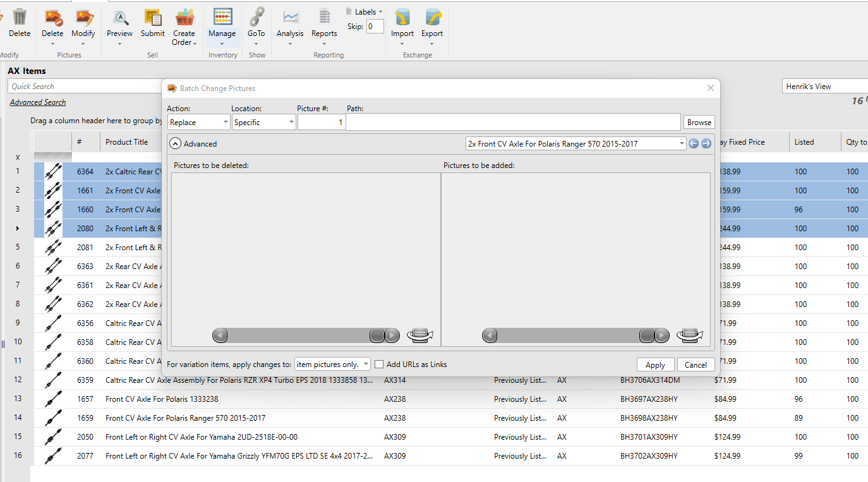Click the Cancel button

coord(696,365)
